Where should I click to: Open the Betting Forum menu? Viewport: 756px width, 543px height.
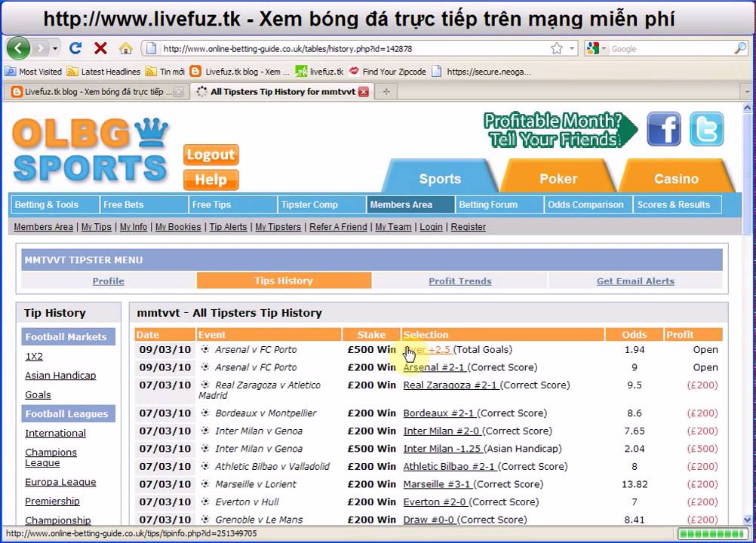click(499, 205)
